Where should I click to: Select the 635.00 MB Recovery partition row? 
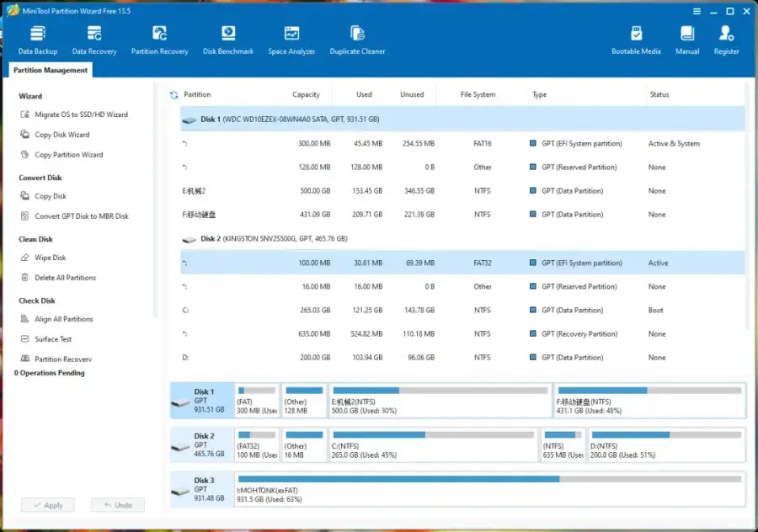[462, 334]
